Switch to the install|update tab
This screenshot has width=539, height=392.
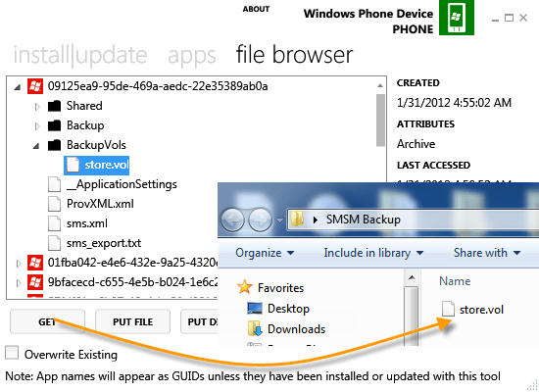(80, 55)
